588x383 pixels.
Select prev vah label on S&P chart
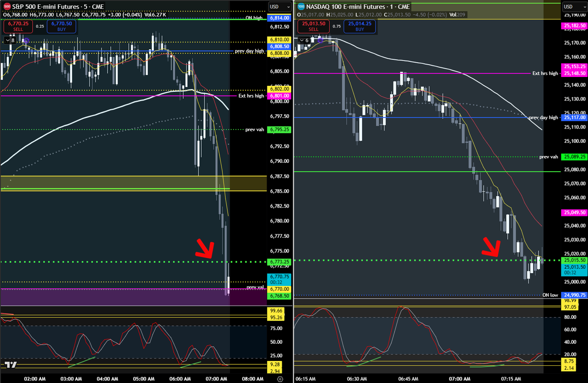coord(254,129)
